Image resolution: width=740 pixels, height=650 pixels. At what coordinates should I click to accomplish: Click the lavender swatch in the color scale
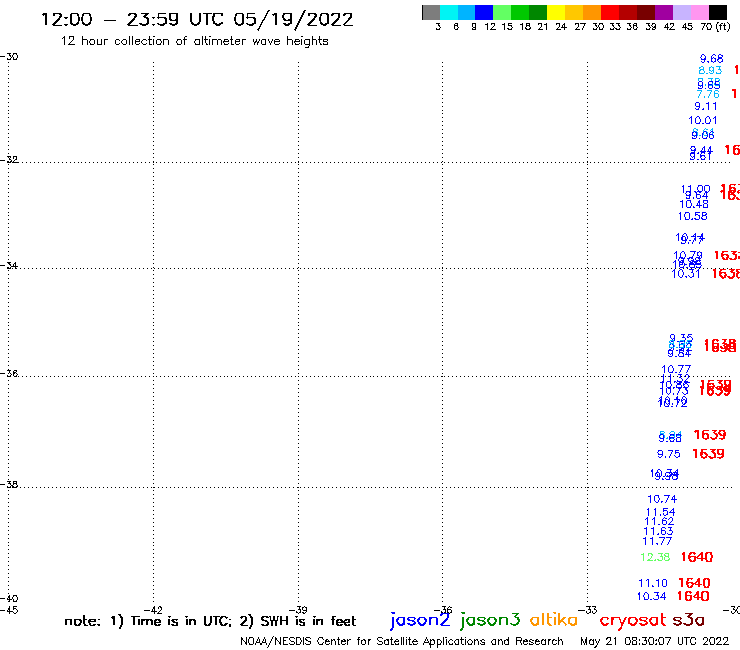(682, 12)
